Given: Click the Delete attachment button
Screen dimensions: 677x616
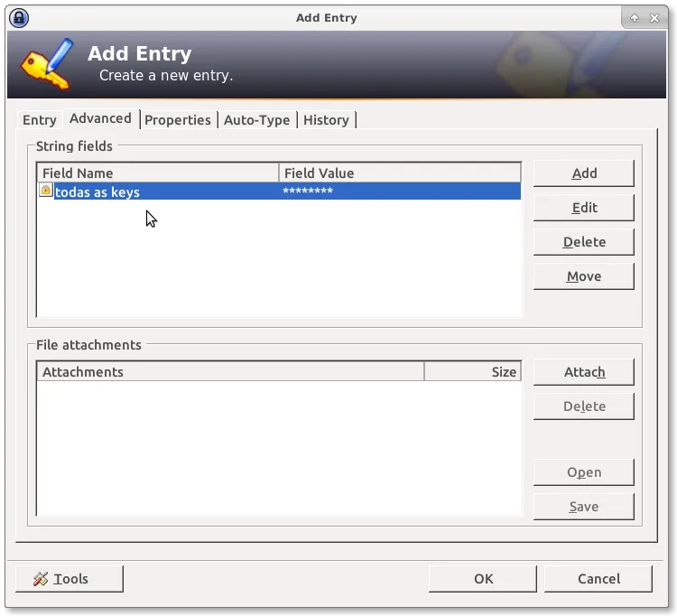Looking at the screenshot, I should [584, 406].
